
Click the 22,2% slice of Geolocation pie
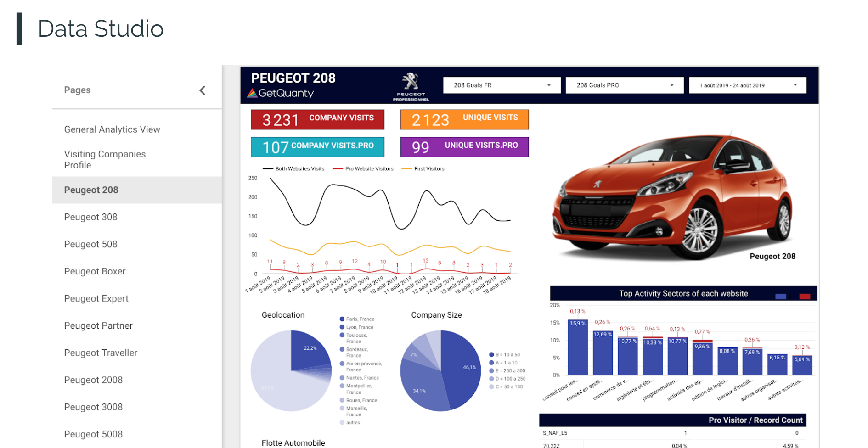310,351
